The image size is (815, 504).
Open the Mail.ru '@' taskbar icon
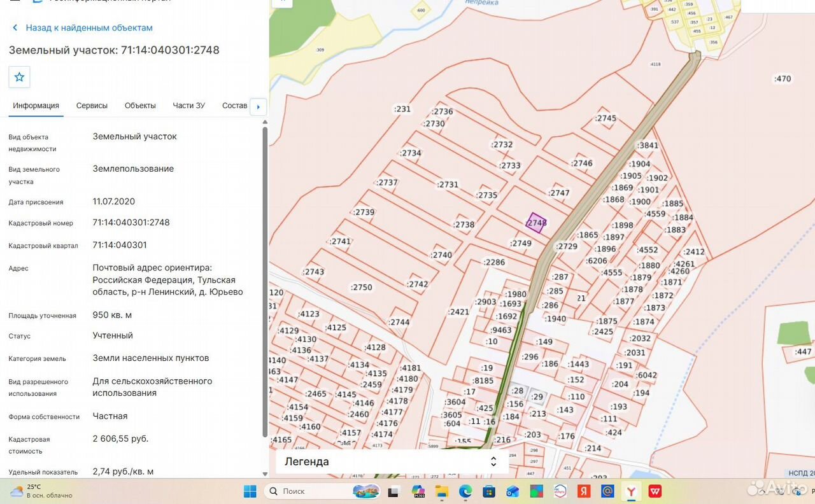607,491
